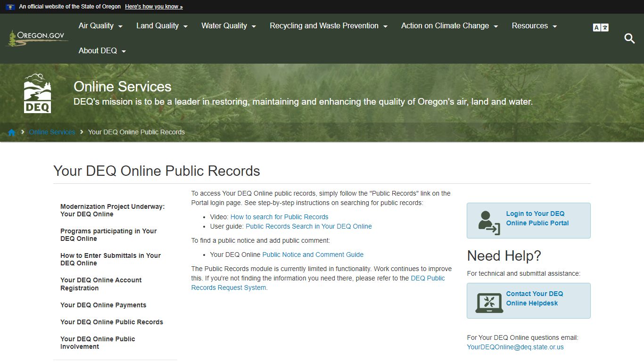
Task: Click Online Services breadcrumb link
Action: [52, 132]
